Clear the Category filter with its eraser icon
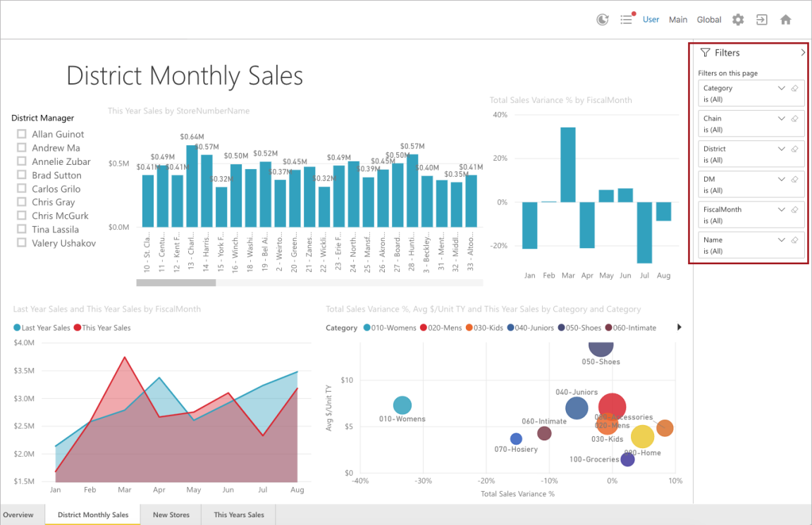This screenshot has height=525, width=812. (x=795, y=87)
